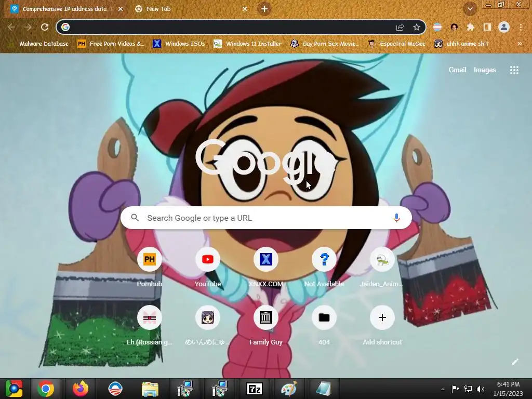
Task: Open the 404 shortcut
Action: tap(324, 326)
